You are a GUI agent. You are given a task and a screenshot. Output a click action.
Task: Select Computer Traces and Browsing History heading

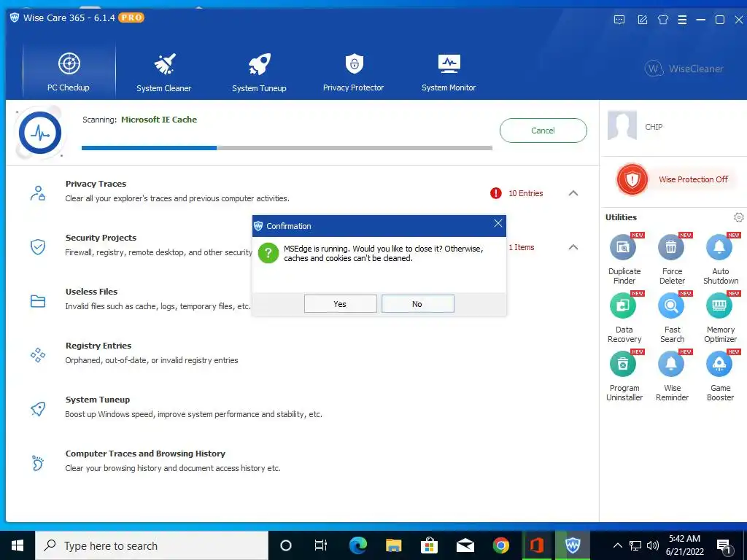click(145, 454)
